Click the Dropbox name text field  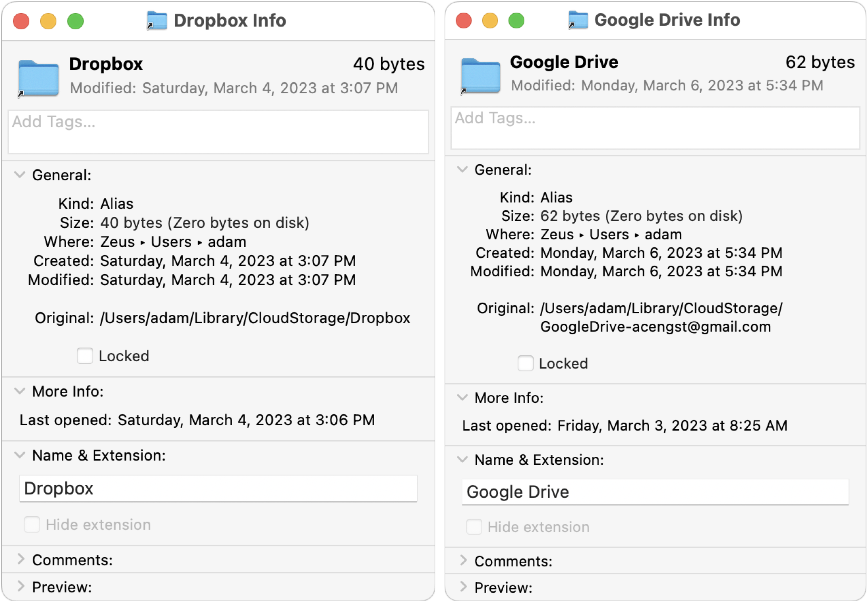218,488
